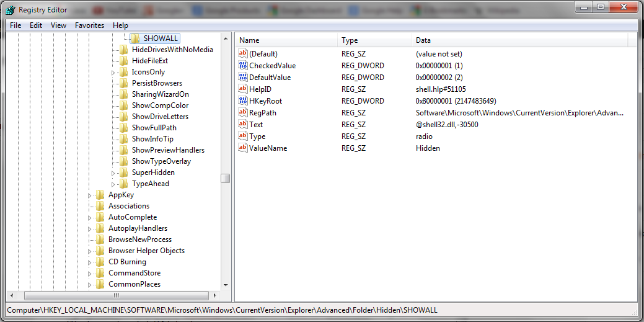Click the string icon next to Text
The height and width of the screenshot is (322, 644).
[243, 125]
